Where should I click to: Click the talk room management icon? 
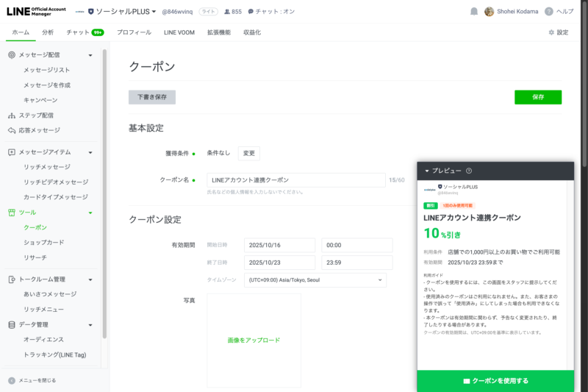pyautogui.click(x=12, y=279)
